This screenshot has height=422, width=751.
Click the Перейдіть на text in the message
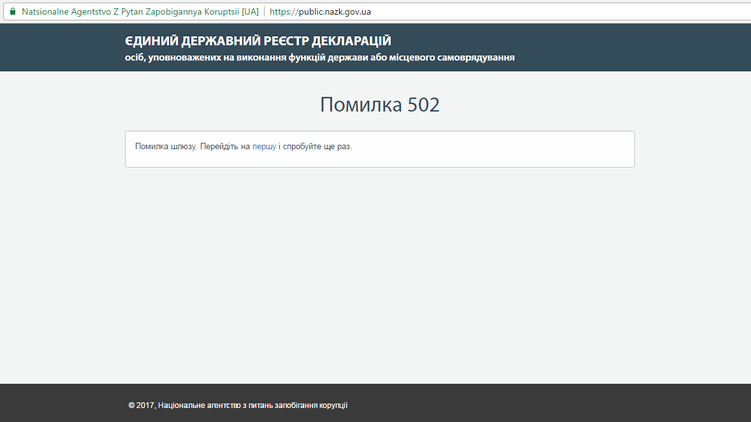click(225, 147)
